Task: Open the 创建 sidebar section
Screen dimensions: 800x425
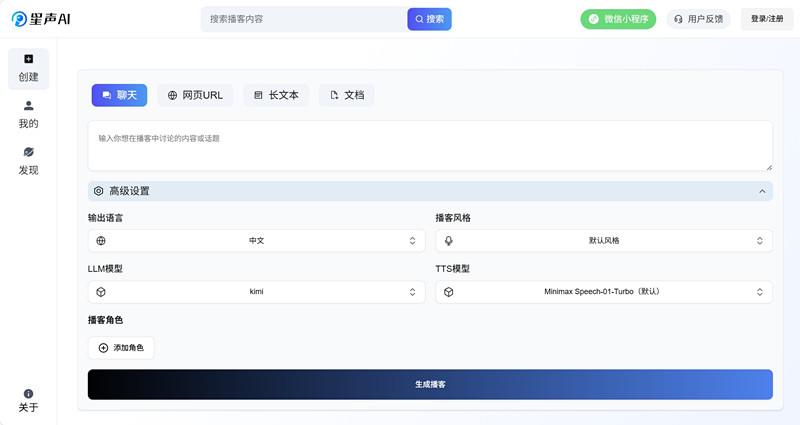Action: coord(29,69)
